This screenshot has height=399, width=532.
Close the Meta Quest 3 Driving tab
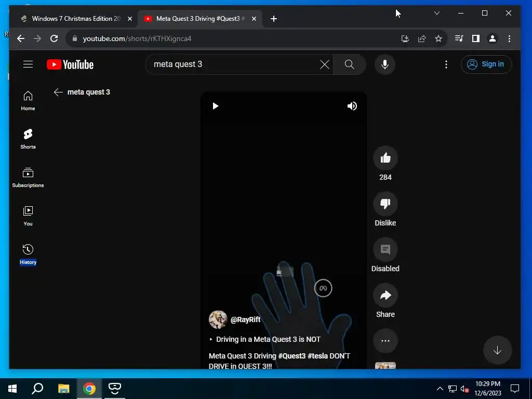coord(254,19)
